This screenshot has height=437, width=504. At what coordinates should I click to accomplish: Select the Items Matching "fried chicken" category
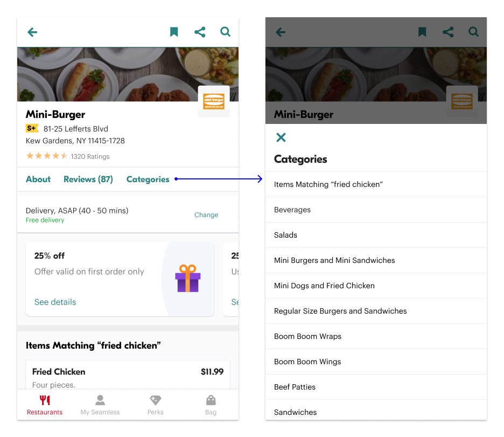tap(376, 184)
